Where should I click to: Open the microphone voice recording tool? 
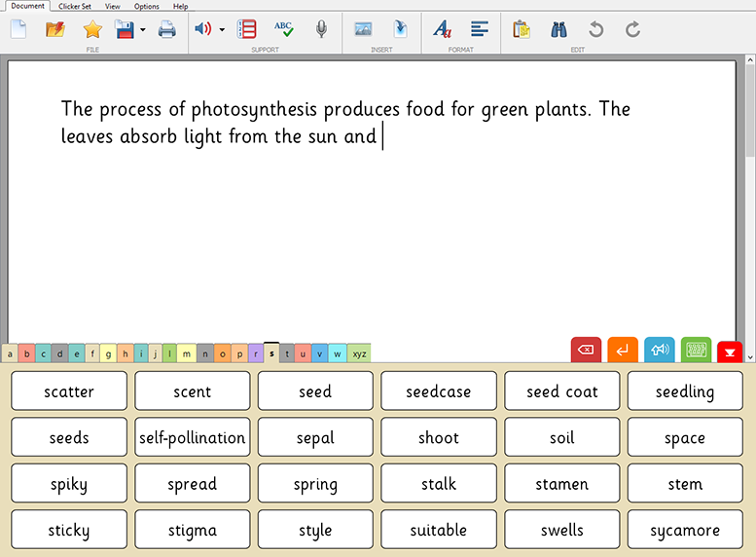pyautogui.click(x=321, y=29)
